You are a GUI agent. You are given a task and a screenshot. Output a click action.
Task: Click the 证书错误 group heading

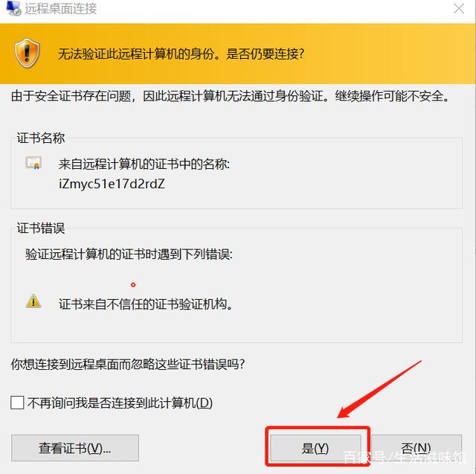(x=41, y=228)
